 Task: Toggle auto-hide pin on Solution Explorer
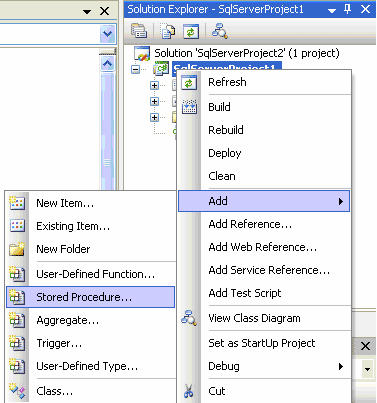(347, 9)
